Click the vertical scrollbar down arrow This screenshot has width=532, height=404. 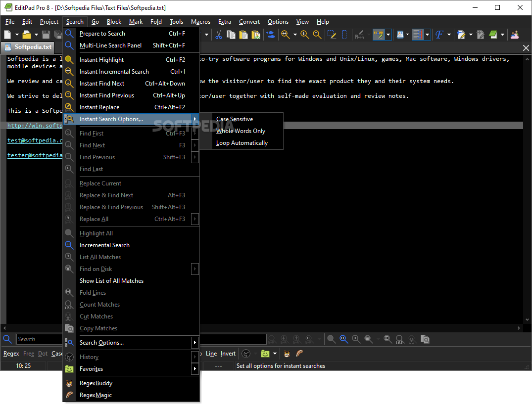point(527,319)
